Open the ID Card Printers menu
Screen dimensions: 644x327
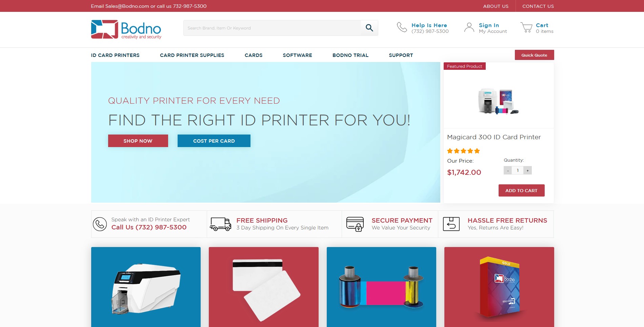click(x=115, y=55)
